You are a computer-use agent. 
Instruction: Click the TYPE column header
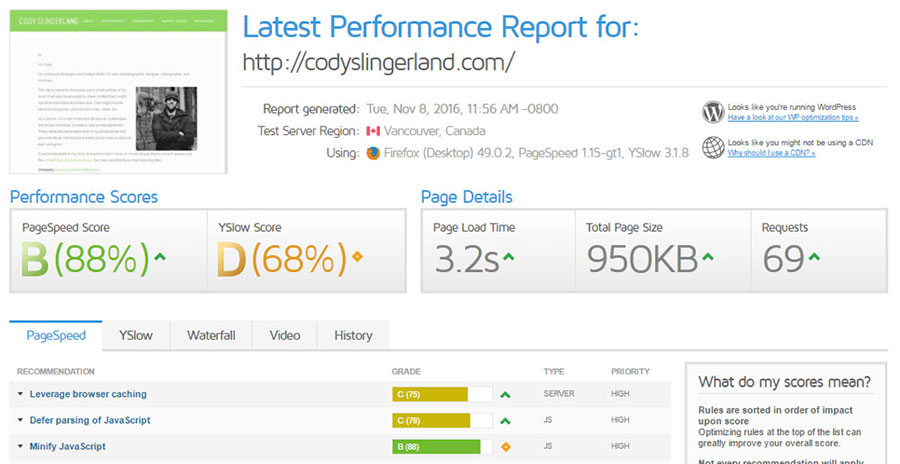click(x=554, y=372)
